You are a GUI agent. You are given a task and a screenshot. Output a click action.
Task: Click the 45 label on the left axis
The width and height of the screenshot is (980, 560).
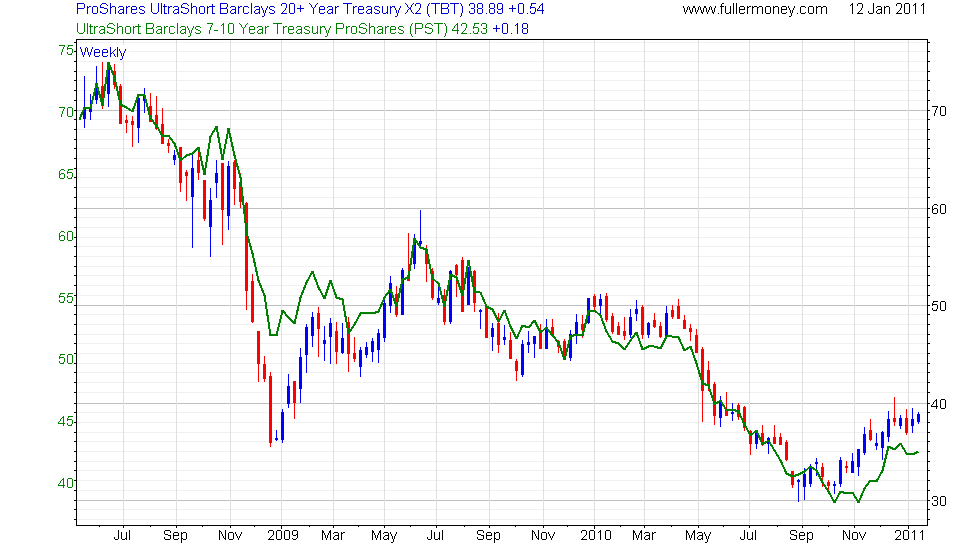click(x=66, y=421)
